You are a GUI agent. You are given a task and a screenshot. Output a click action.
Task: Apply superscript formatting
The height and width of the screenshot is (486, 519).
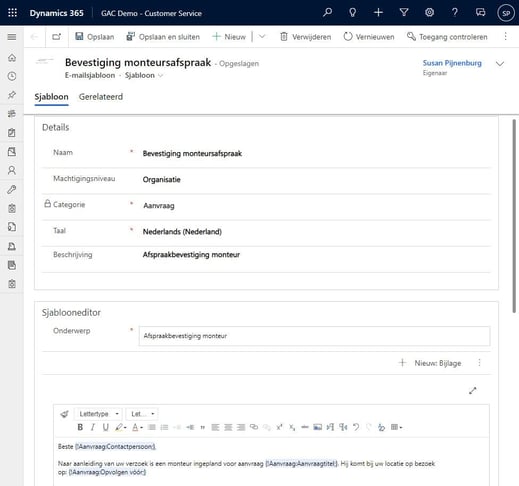[x=279, y=427]
